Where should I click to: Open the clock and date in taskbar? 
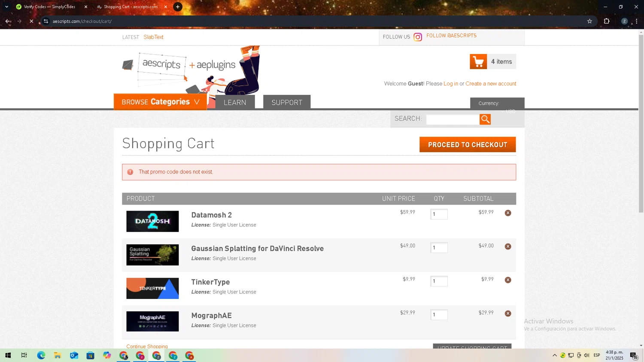point(614,355)
